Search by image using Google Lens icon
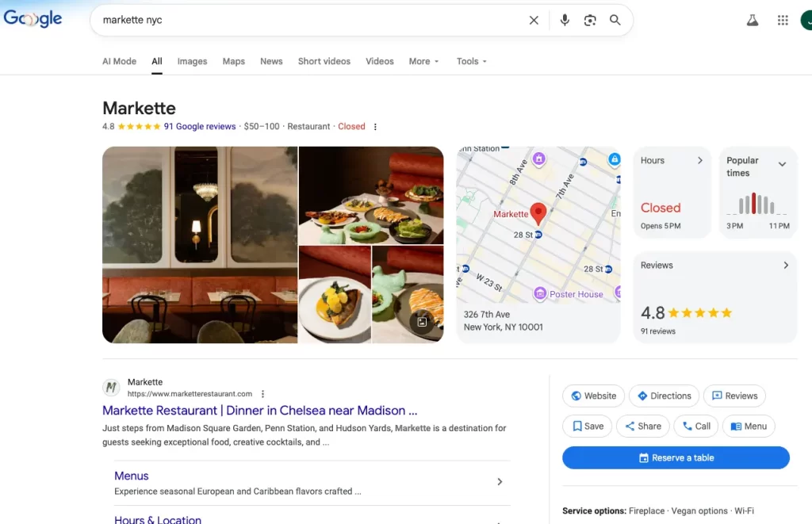 [x=589, y=20]
